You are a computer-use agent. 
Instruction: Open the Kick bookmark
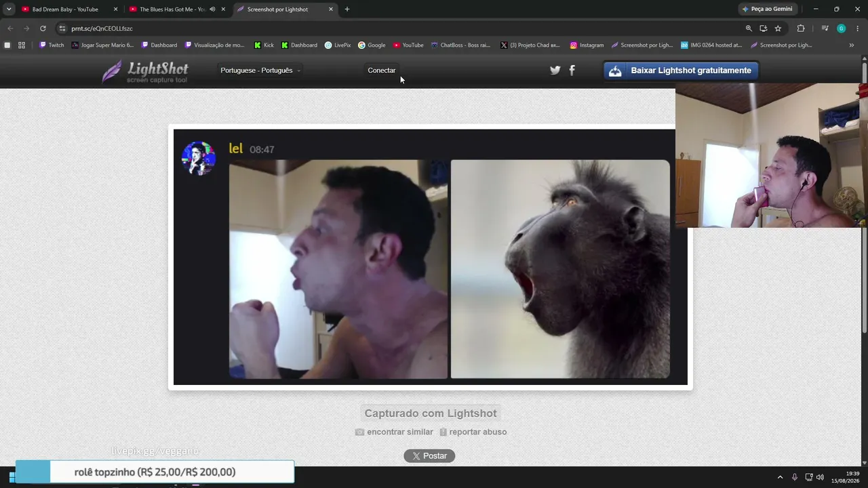pos(264,45)
